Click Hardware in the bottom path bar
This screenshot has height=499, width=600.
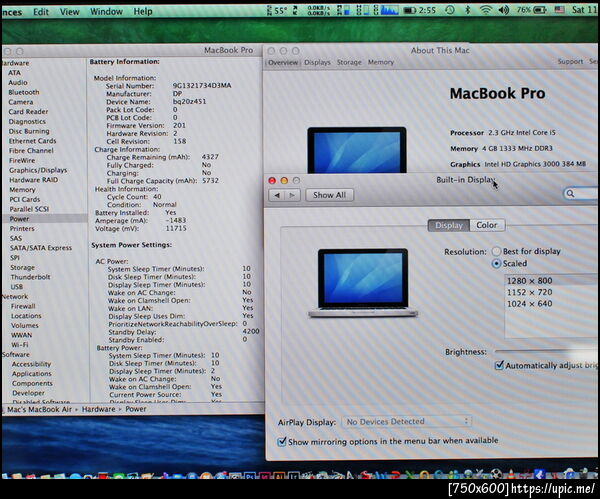pos(98,409)
